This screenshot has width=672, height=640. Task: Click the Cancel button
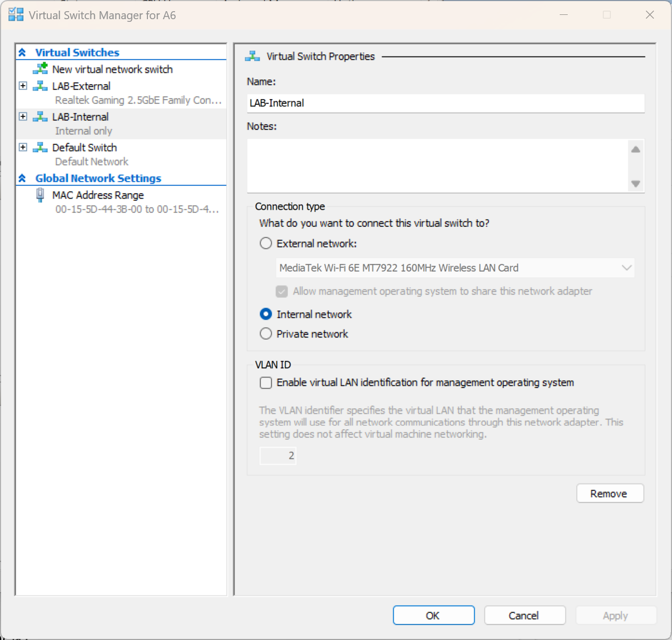pyautogui.click(x=525, y=616)
